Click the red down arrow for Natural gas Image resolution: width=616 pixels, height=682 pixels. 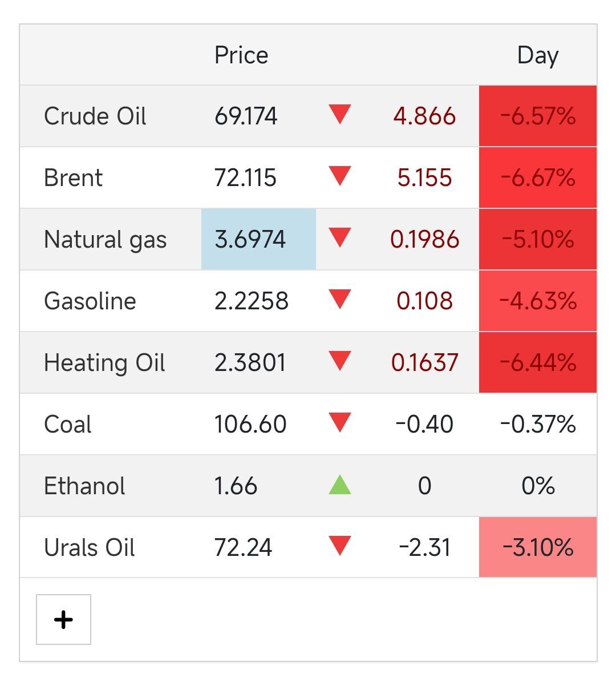340,238
